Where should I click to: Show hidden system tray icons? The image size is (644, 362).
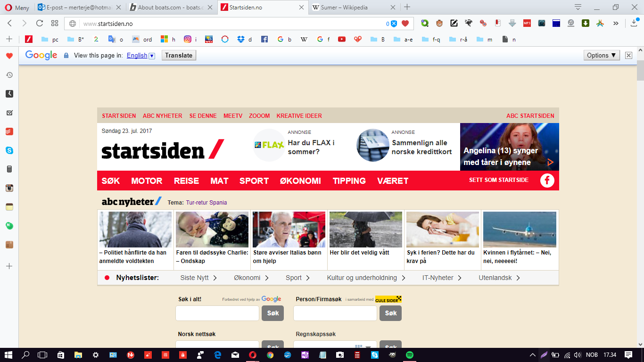[533, 355]
